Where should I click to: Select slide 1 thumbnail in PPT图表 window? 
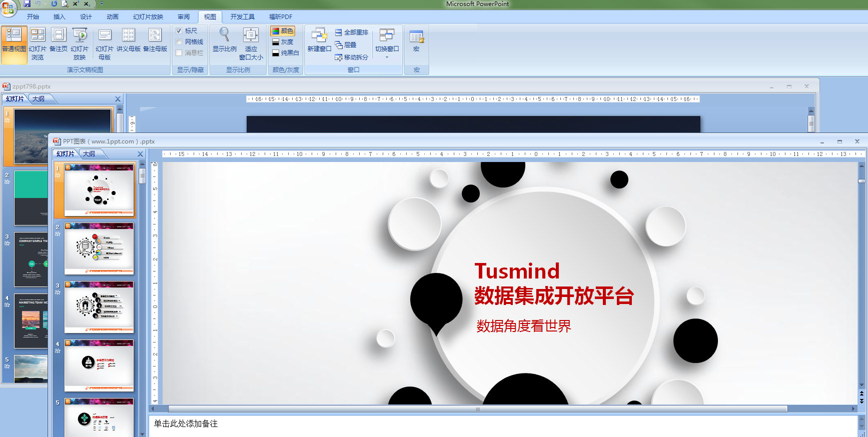(99, 190)
